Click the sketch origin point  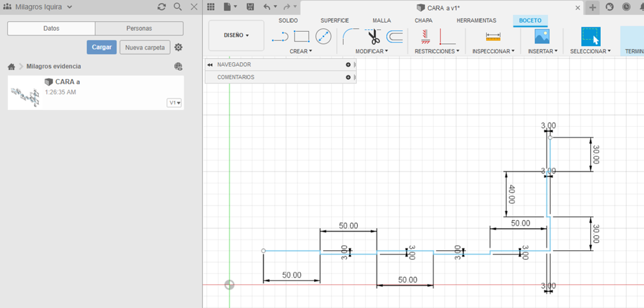(229, 285)
